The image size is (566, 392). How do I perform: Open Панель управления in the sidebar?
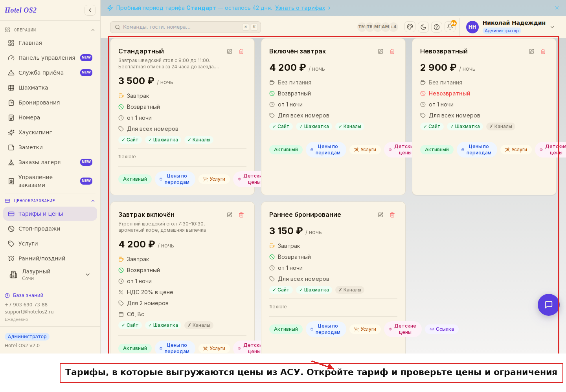(x=50, y=58)
